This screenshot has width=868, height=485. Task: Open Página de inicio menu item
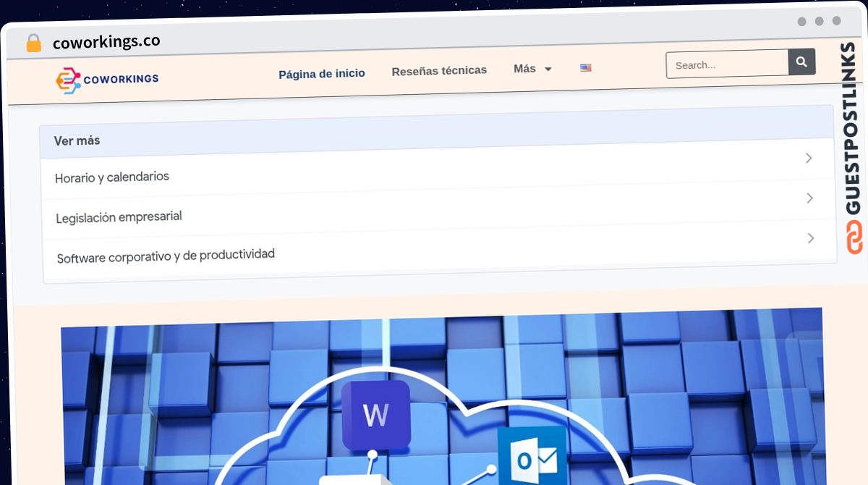click(x=322, y=73)
